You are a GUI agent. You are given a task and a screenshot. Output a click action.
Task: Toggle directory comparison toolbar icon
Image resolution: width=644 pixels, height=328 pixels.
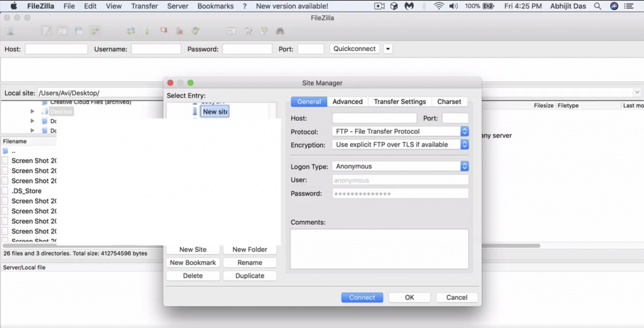[x=248, y=31]
